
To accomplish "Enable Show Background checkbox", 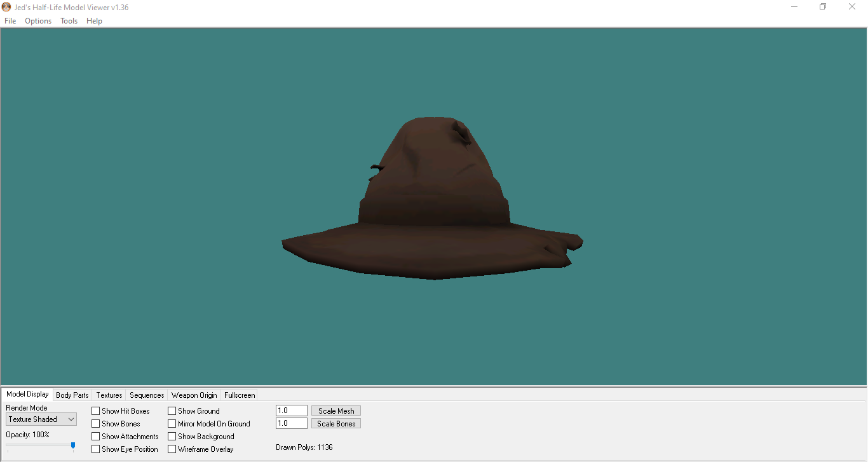I will pos(172,437).
